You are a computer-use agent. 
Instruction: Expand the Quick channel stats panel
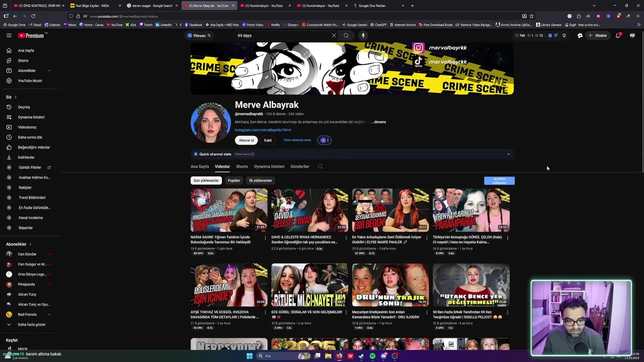click(508, 154)
